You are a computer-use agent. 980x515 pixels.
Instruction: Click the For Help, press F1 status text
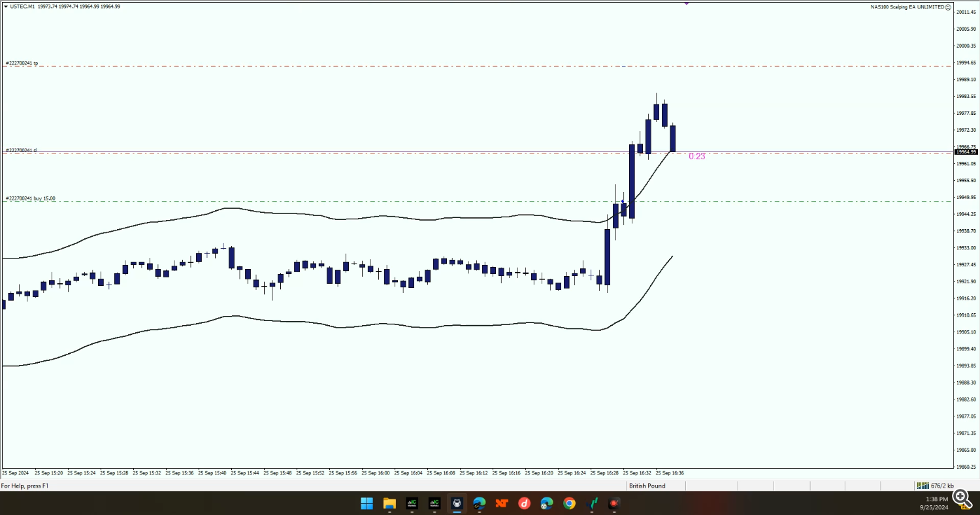pyautogui.click(x=25, y=486)
